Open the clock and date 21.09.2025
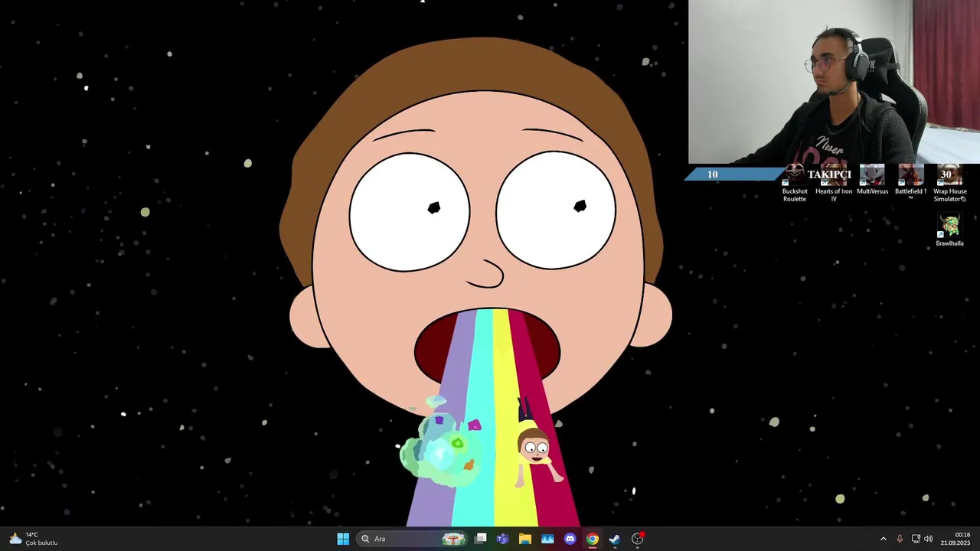 [x=955, y=539]
